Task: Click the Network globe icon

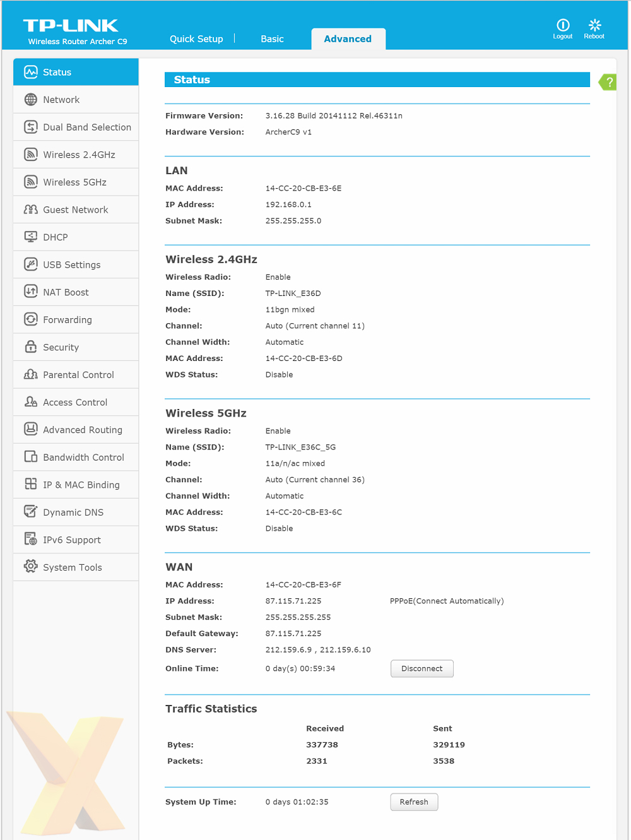Action: click(x=31, y=100)
